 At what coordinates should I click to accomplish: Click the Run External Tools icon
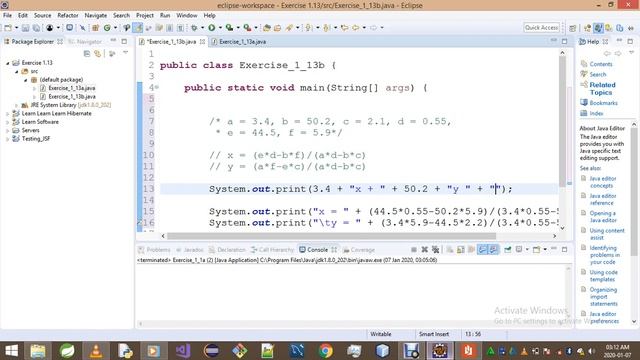pyautogui.click(x=247, y=27)
